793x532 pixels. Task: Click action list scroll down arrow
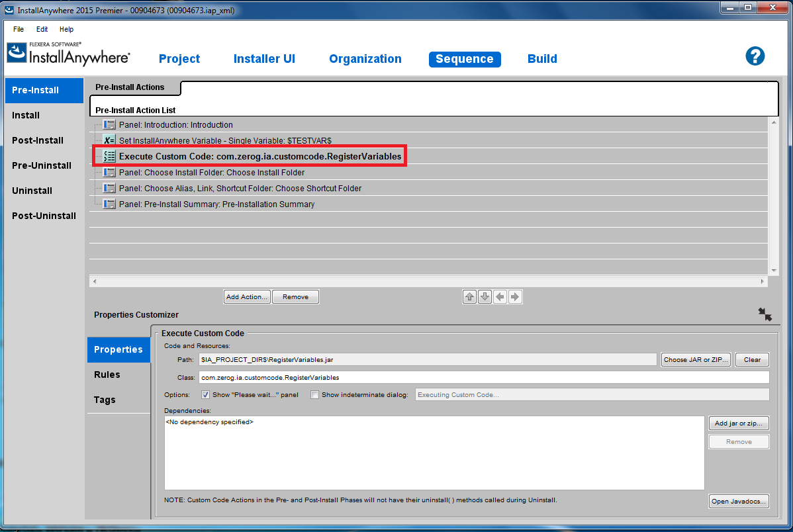pyautogui.click(x=774, y=271)
